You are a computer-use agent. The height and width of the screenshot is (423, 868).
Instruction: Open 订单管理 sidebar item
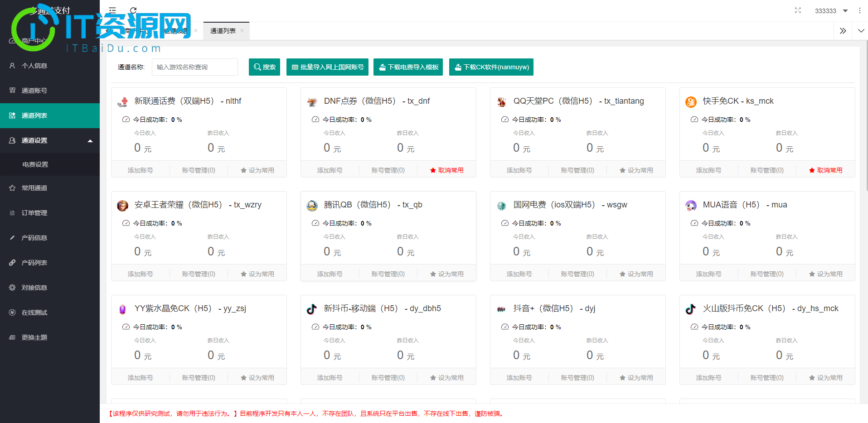(x=50, y=213)
